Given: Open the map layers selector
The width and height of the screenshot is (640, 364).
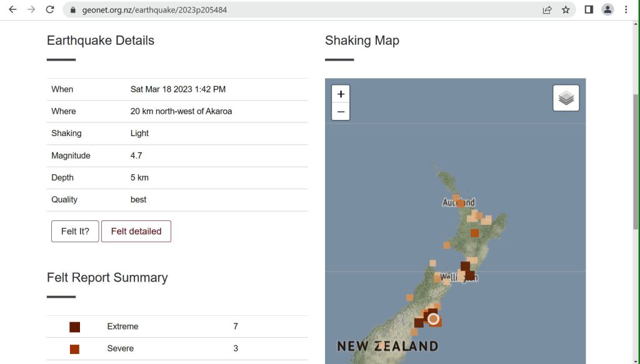Looking at the screenshot, I should (566, 98).
